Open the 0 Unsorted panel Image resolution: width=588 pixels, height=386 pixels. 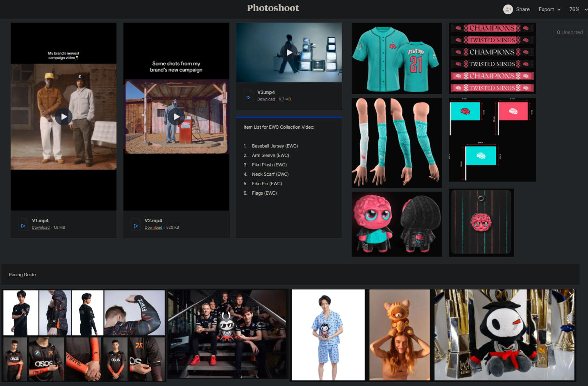pyautogui.click(x=570, y=32)
